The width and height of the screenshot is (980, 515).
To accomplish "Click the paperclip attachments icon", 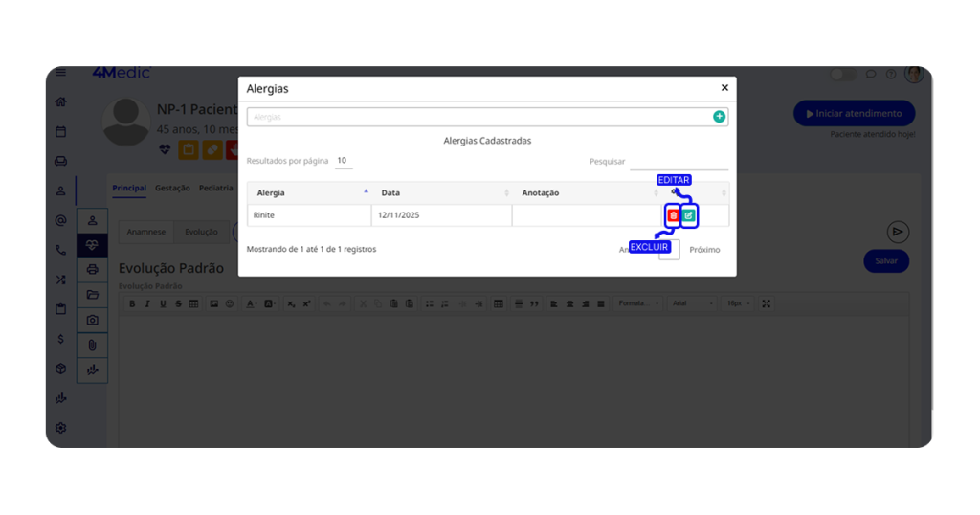I will point(93,345).
